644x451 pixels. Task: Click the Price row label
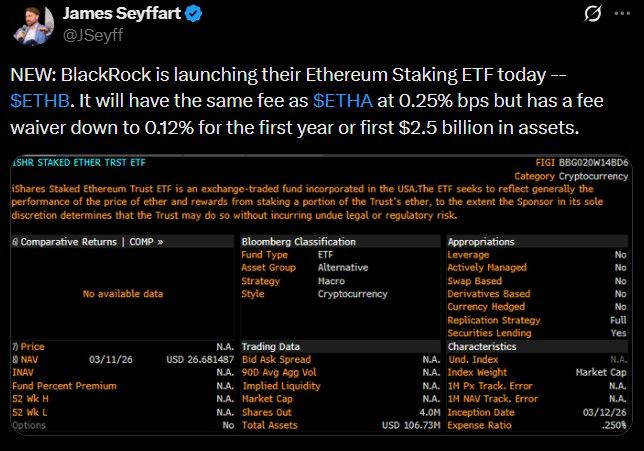pyautogui.click(x=30, y=346)
